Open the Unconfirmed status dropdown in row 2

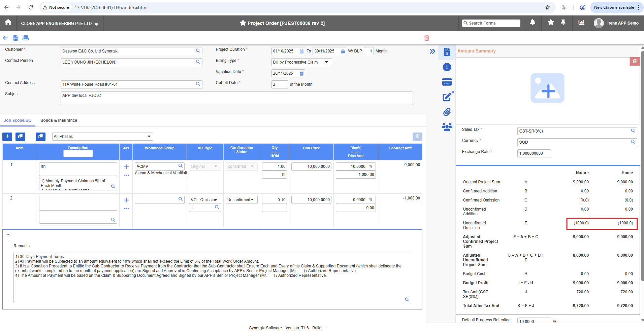tap(241, 200)
